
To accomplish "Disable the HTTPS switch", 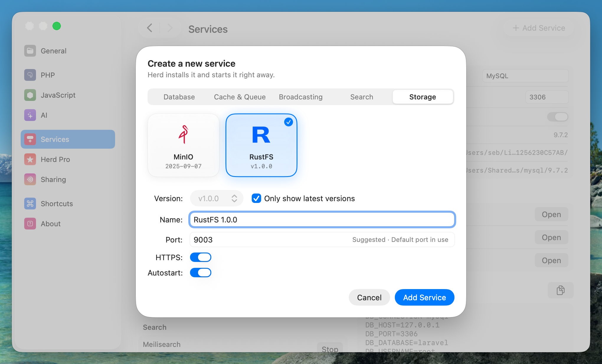I will 200,257.
